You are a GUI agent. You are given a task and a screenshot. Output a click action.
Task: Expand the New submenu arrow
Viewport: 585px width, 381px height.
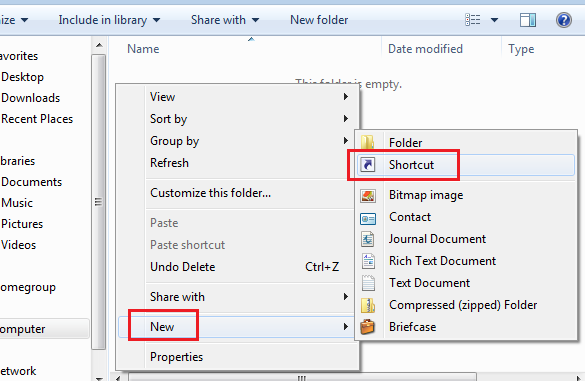(346, 327)
